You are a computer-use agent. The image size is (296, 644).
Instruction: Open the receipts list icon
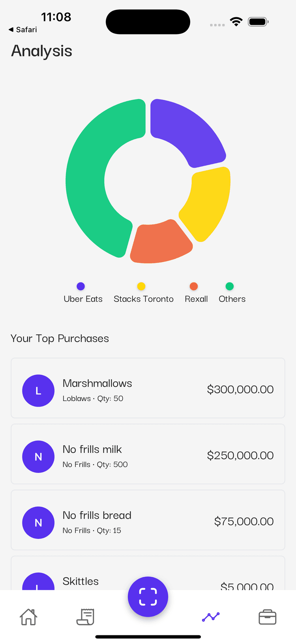[85, 617]
